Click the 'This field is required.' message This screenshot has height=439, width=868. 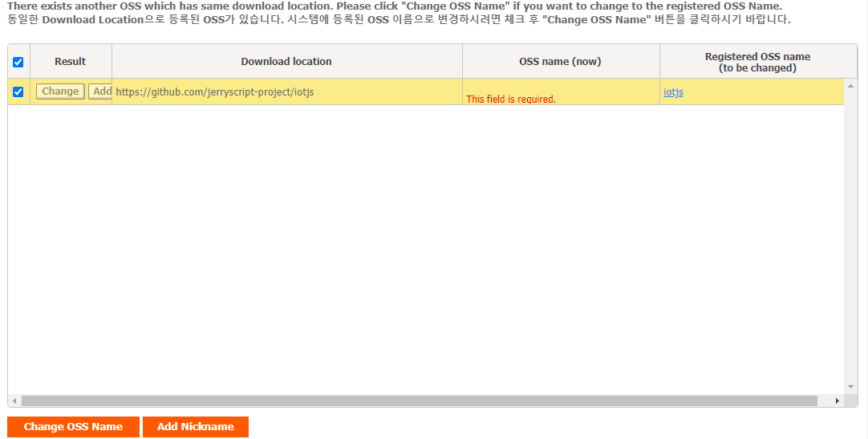pyautogui.click(x=511, y=99)
